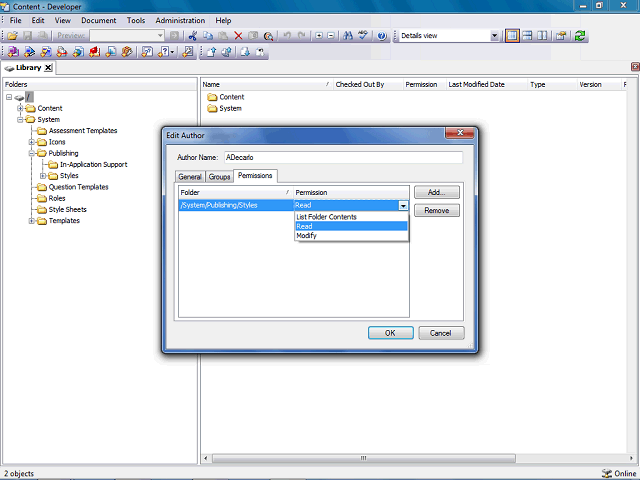Open the Details view dropdown

494,36
